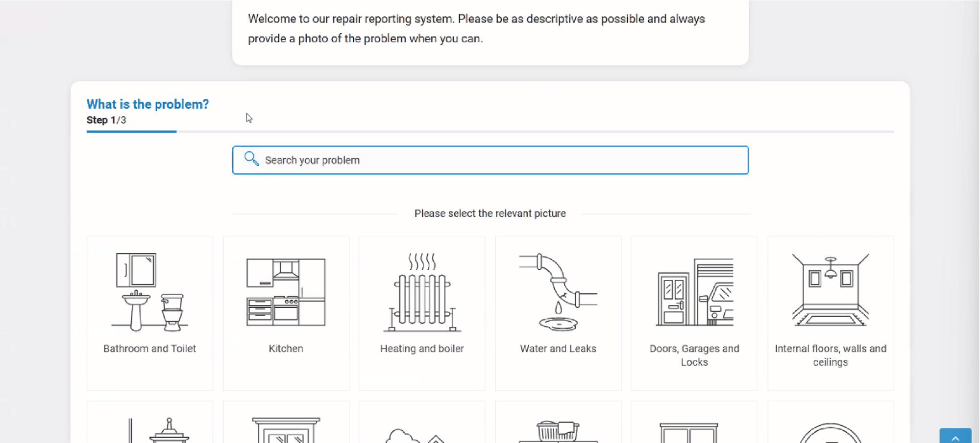Click the welcome message text box
The image size is (980, 443).
pos(490,28)
